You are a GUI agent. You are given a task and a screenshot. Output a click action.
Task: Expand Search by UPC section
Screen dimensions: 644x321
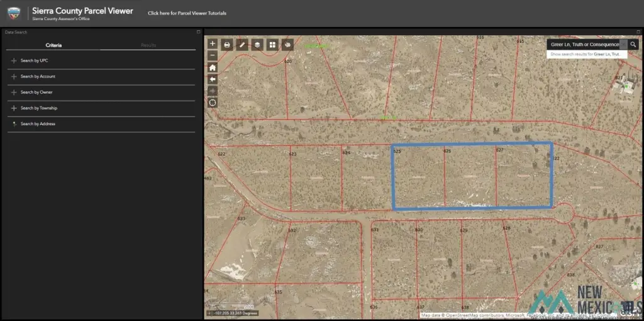tap(34, 60)
